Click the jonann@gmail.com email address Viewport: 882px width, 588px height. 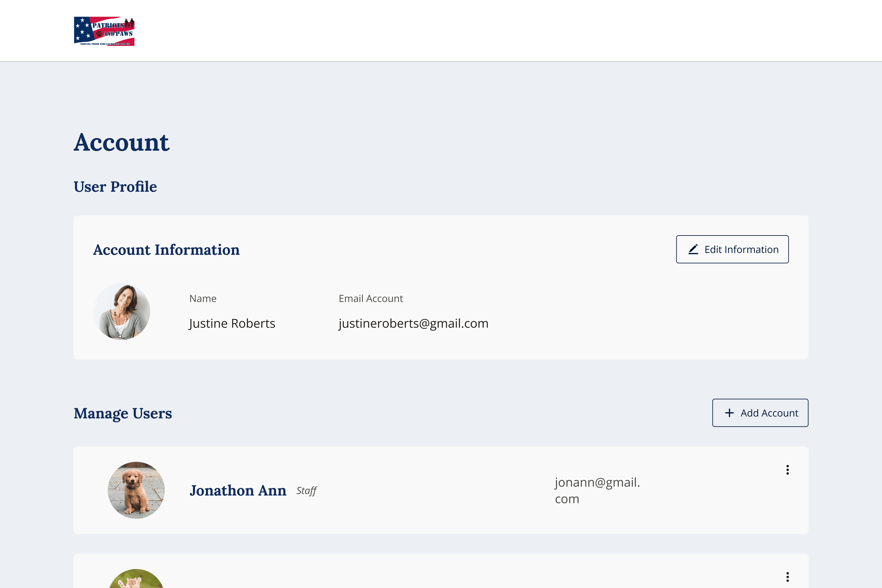[597, 490]
